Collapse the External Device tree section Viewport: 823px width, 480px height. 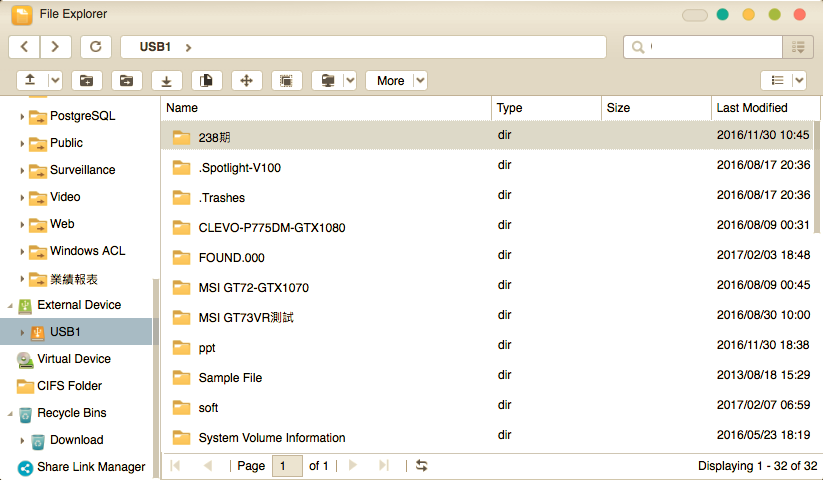(10, 305)
